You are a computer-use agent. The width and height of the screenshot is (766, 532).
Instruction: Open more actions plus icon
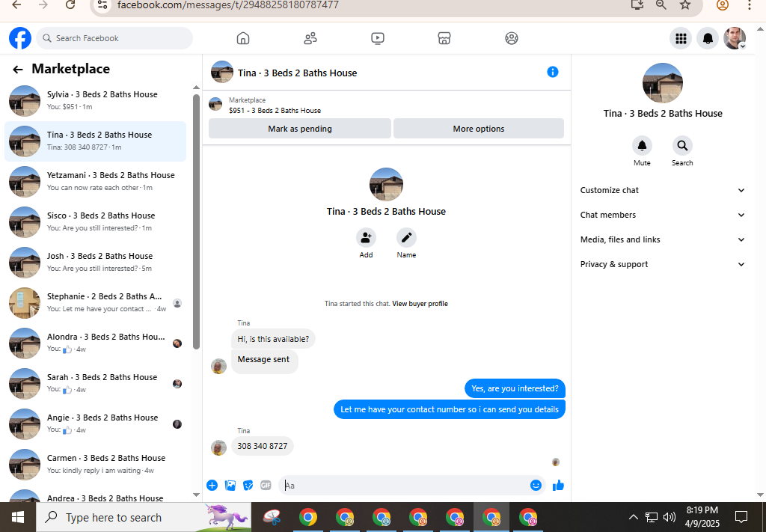(212, 485)
